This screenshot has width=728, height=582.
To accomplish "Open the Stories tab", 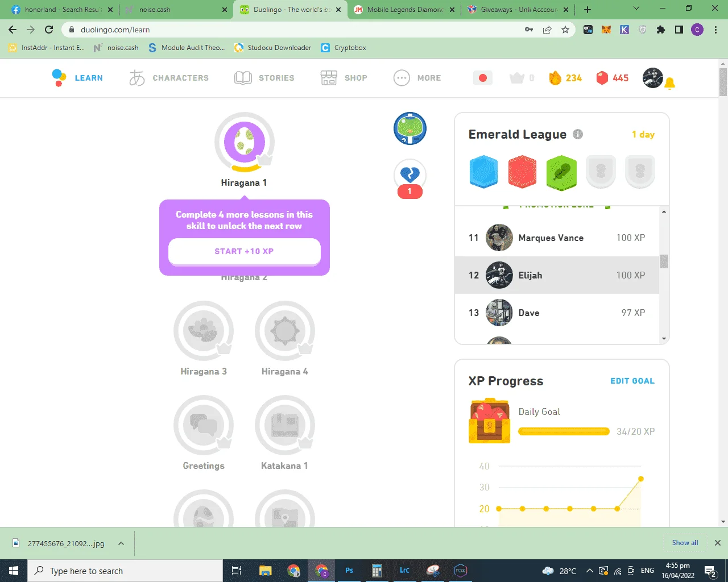I will (x=264, y=78).
